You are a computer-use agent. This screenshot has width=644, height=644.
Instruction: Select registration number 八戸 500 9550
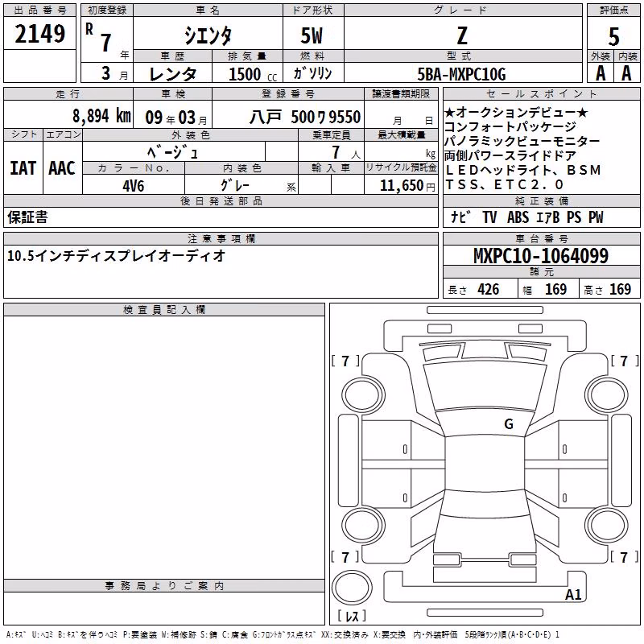(x=305, y=117)
